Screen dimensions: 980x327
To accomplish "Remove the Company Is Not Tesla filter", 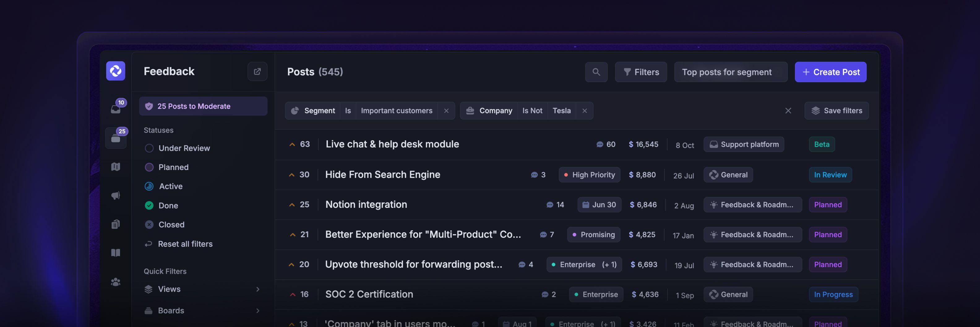I will click(584, 111).
